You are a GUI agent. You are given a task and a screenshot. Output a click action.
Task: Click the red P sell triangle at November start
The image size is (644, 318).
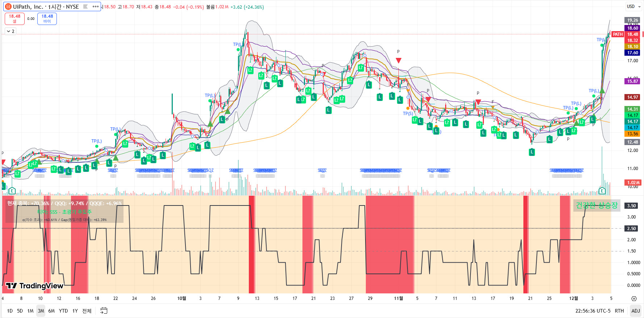coord(398,60)
